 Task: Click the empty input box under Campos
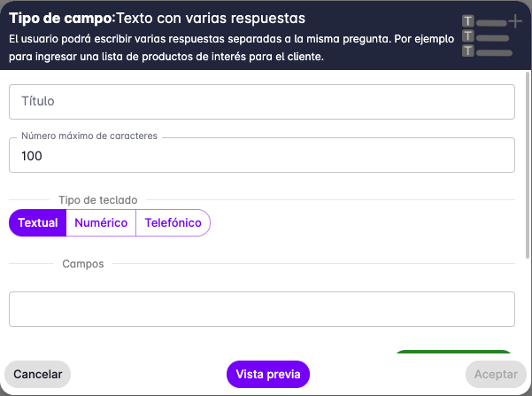click(262, 309)
